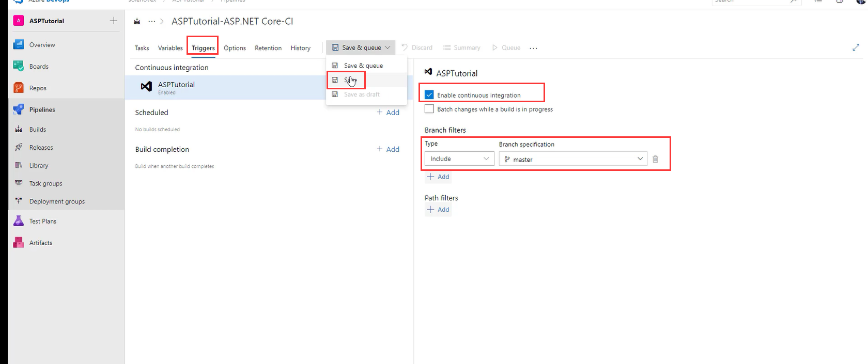
Task: Switch to the Triggers tab
Action: 203,48
